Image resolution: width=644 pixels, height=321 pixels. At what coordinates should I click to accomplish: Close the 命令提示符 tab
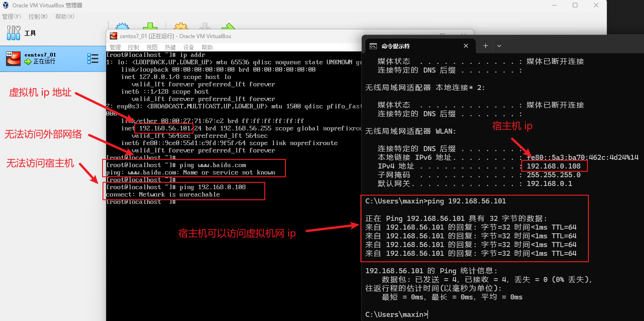pos(466,46)
